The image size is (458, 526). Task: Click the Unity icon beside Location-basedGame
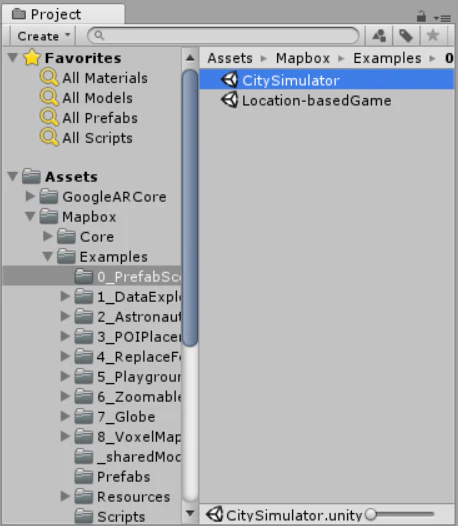pos(230,100)
